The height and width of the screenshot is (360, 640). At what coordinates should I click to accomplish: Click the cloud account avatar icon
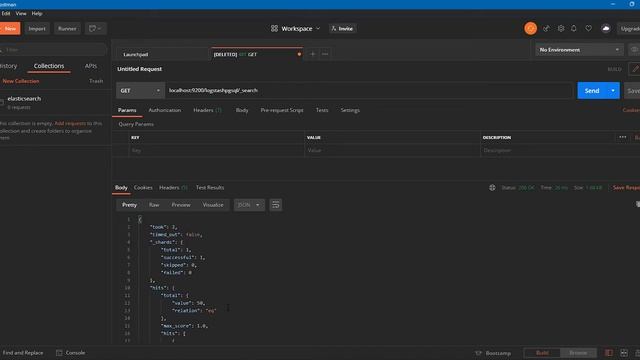[x=606, y=29]
